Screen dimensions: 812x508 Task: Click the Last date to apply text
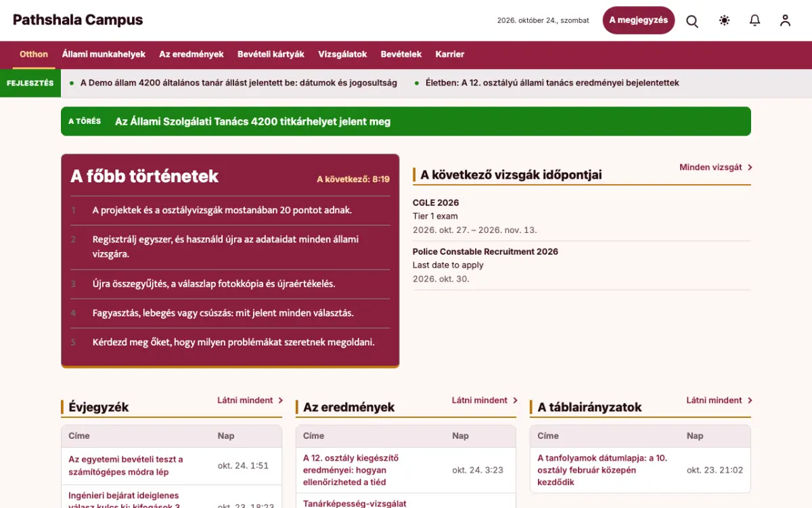click(448, 265)
